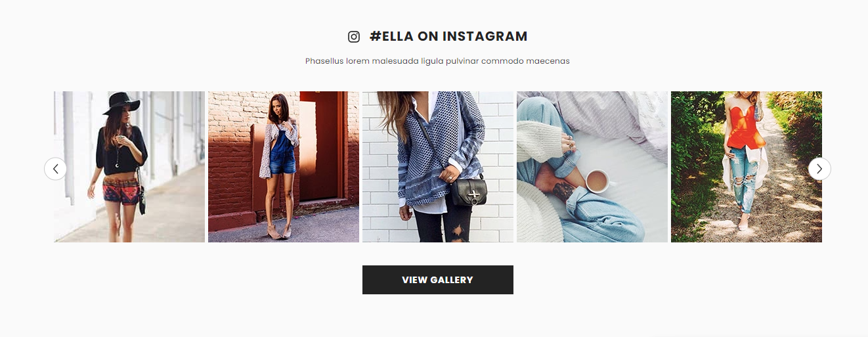This screenshot has height=337, width=868.
Task: Click the patterned red shorts in first photo
Action: pos(121,193)
